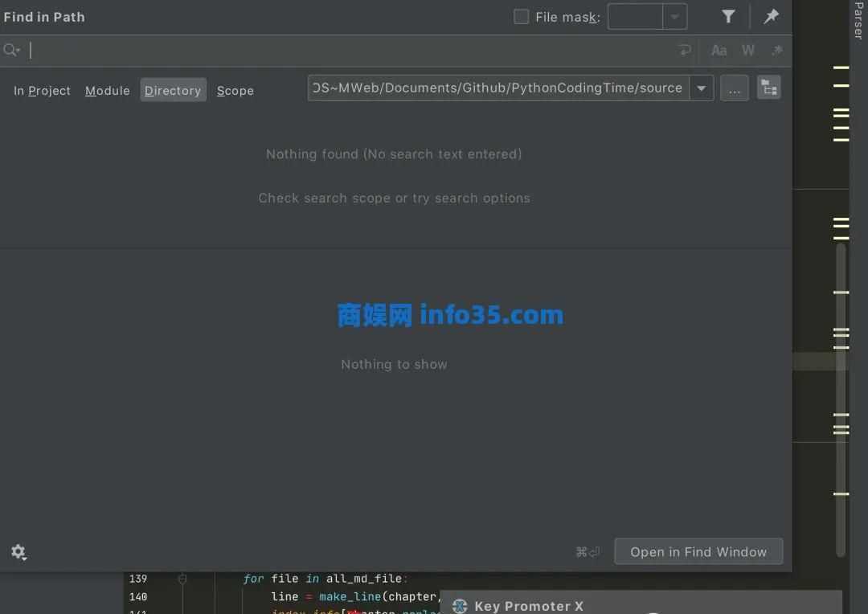
Task: Pin the Find in Path window
Action: (771, 17)
